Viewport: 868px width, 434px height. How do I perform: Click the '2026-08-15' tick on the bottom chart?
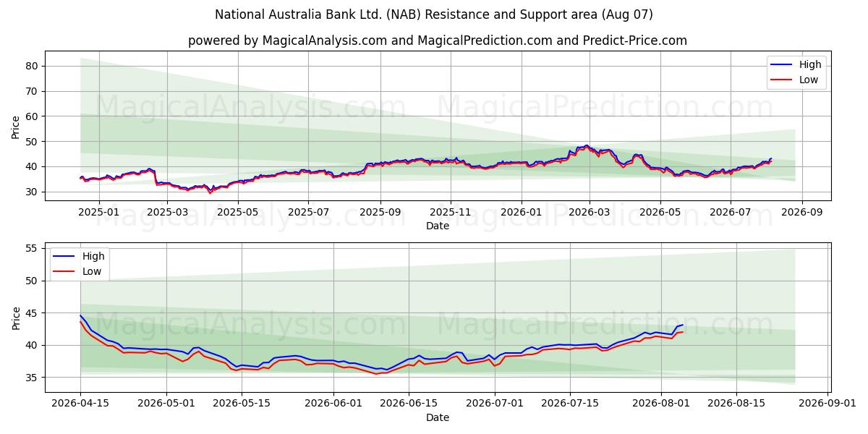point(736,404)
